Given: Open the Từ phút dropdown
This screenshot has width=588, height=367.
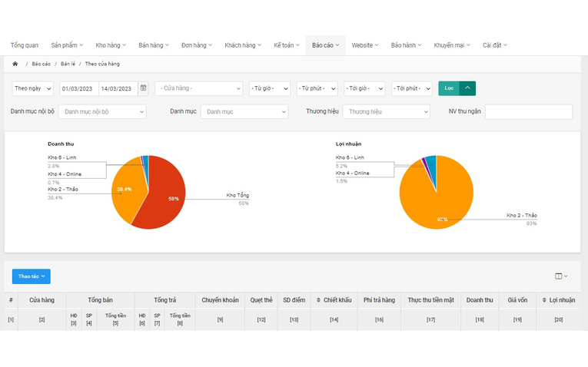Looking at the screenshot, I should (317, 88).
